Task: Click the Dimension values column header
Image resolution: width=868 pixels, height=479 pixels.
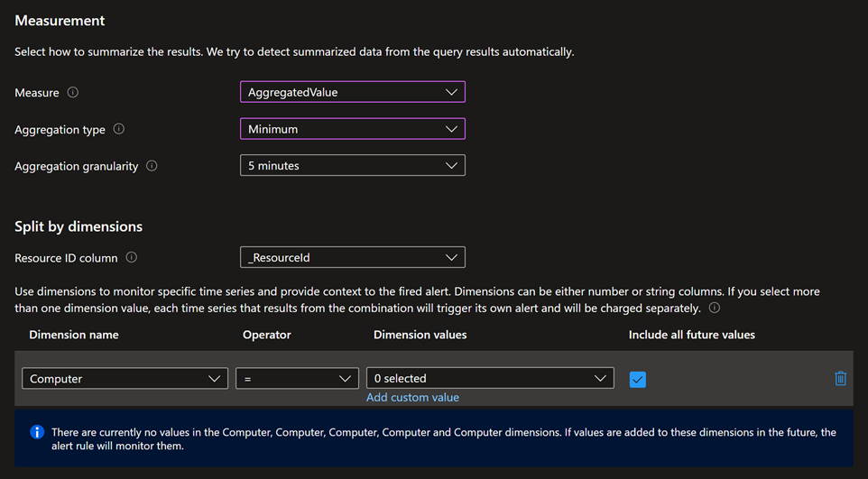Action: pyautogui.click(x=420, y=335)
